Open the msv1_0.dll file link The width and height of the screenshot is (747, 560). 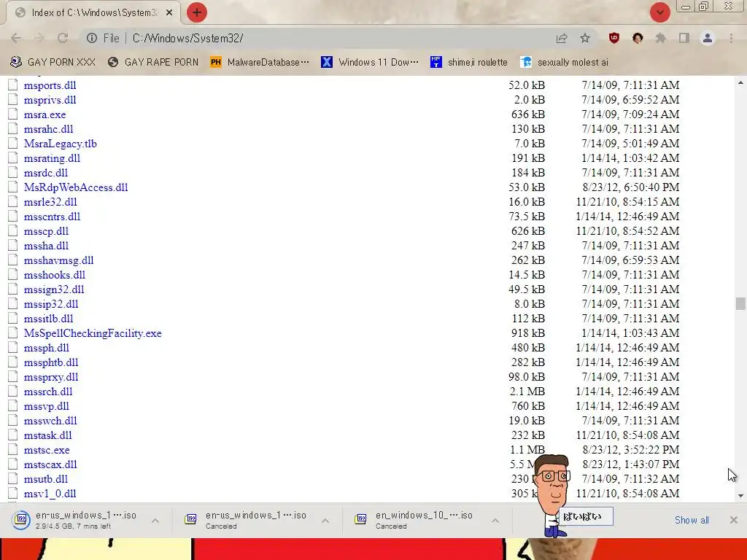(x=50, y=494)
